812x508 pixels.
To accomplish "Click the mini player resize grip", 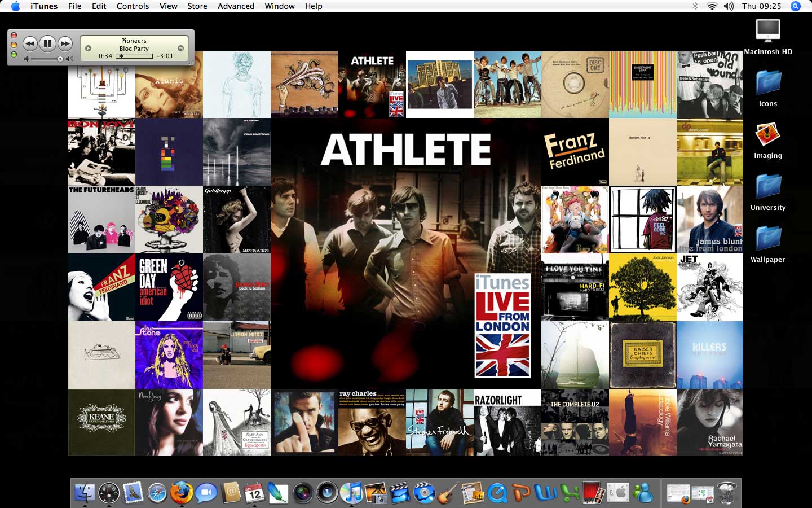I will pyautogui.click(x=191, y=62).
